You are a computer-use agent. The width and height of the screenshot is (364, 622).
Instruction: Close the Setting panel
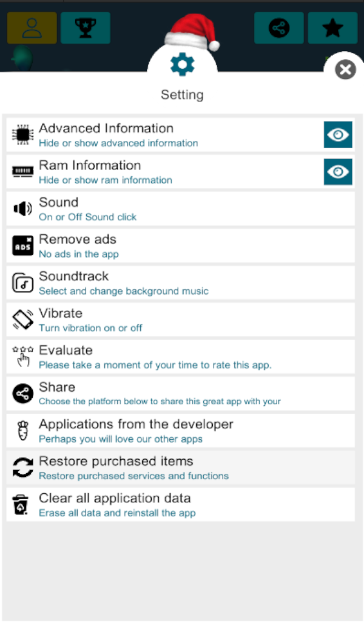[345, 70]
